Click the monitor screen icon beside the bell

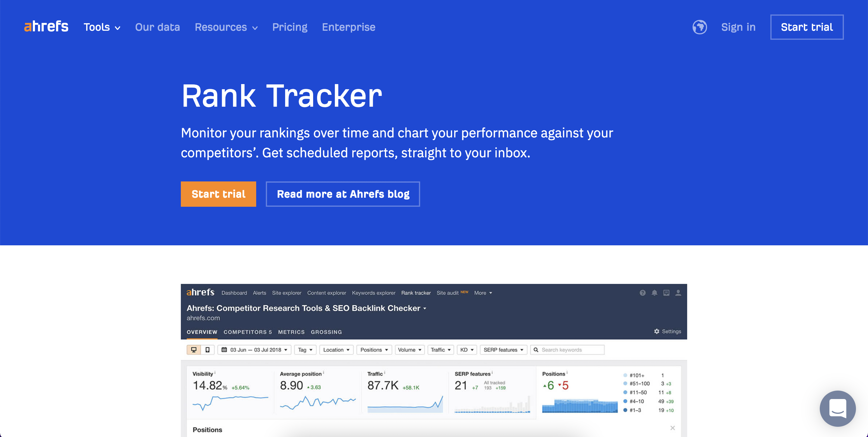click(666, 292)
